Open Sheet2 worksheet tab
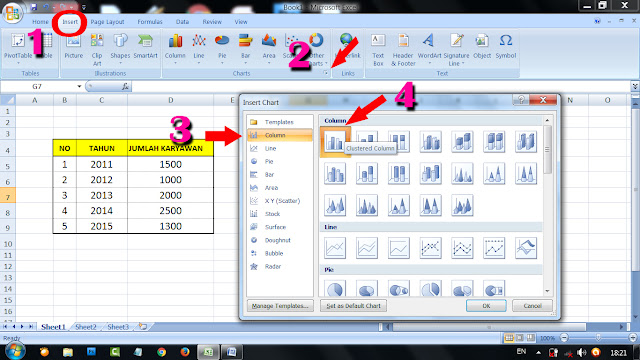Screen dimensions: 640x360 pyautogui.click(x=86, y=327)
